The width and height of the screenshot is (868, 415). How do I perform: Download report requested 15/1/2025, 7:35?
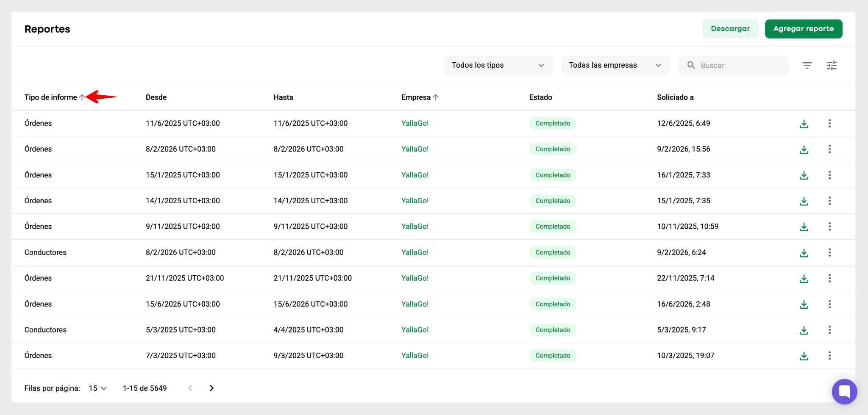pyautogui.click(x=804, y=201)
